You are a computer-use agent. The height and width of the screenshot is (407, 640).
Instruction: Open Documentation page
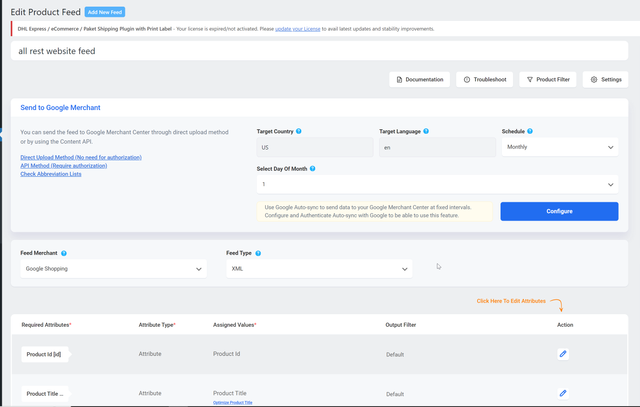tap(420, 79)
